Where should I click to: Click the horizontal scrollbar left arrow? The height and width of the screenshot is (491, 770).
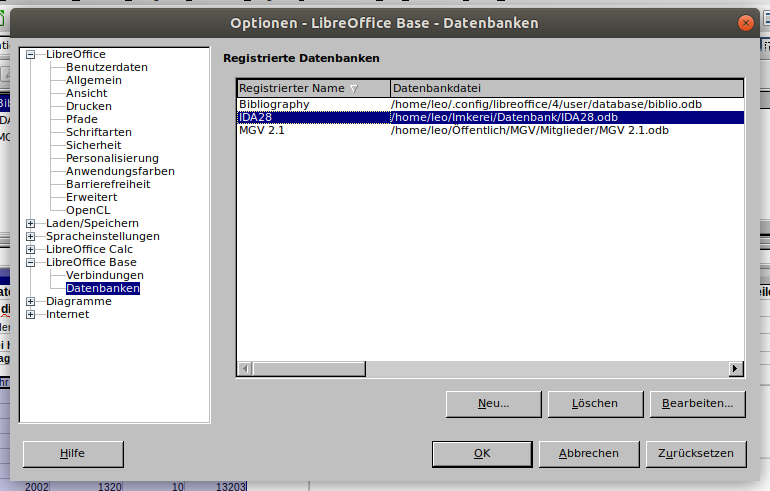(245, 369)
